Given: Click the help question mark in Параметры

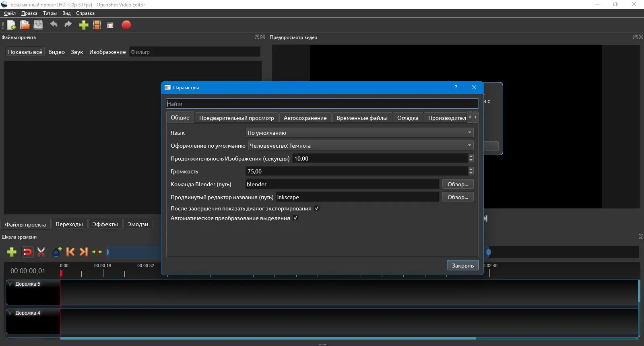Looking at the screenshot, I should (456, 87).
